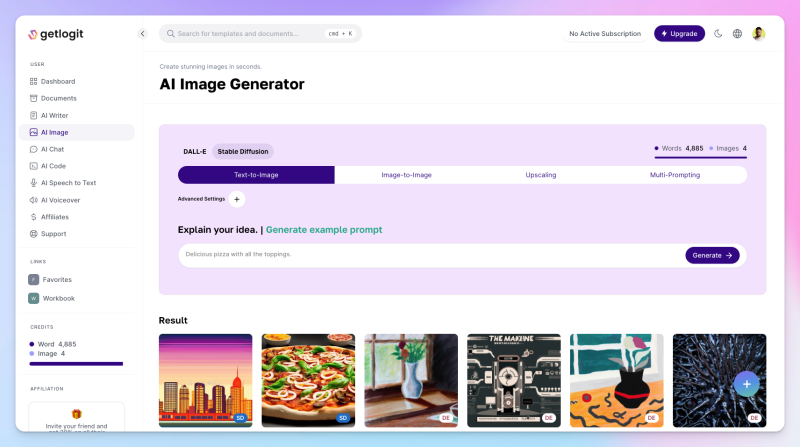Image resolution: width=800 pixels, height=447 pixels.
Task: Click the cmd + K shortcut badge
Action: tap(340, 34)
